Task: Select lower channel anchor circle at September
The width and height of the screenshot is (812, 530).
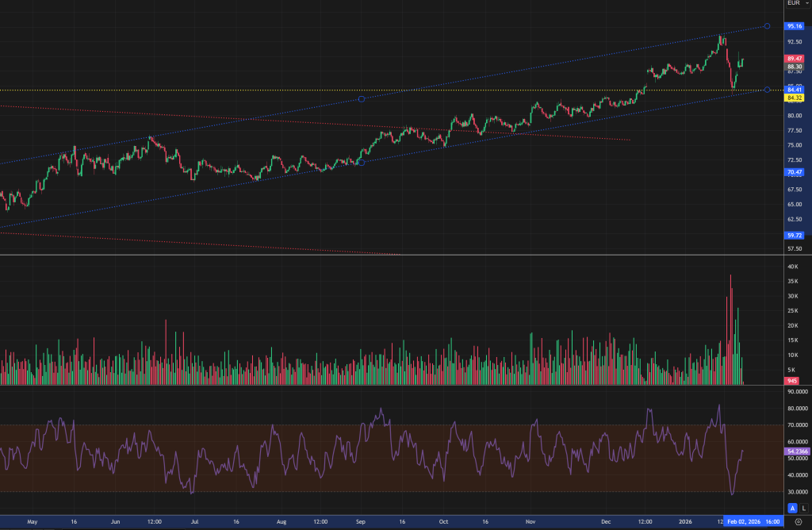Action: 362,163
